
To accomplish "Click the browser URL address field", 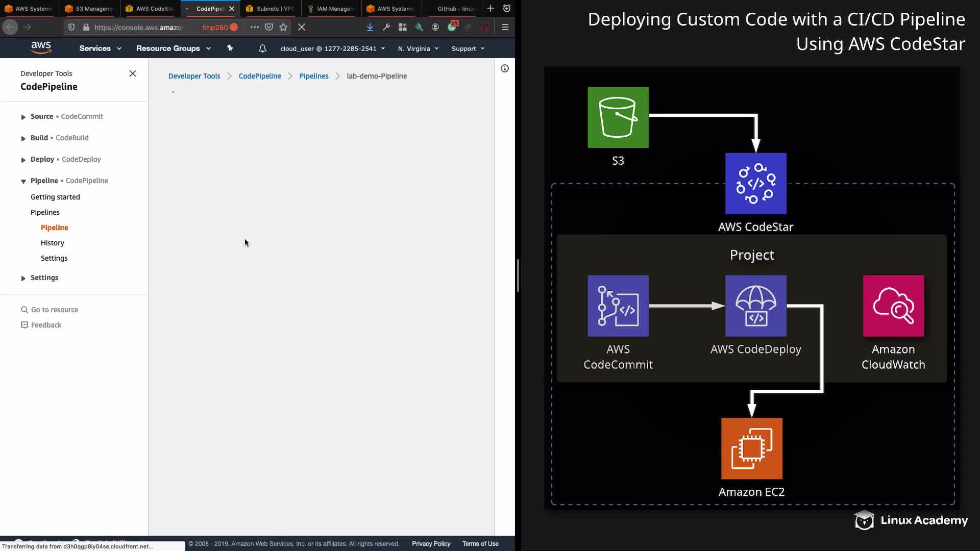I will click(139, 28).
